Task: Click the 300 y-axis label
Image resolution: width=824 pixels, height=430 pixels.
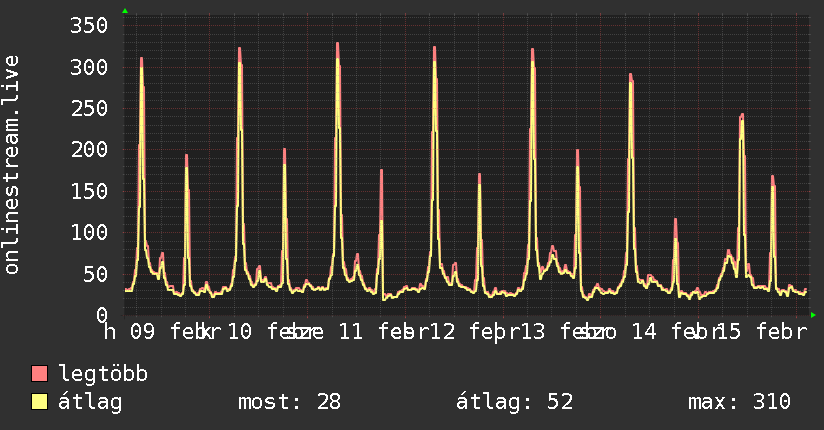Action: tap(89, 67)
